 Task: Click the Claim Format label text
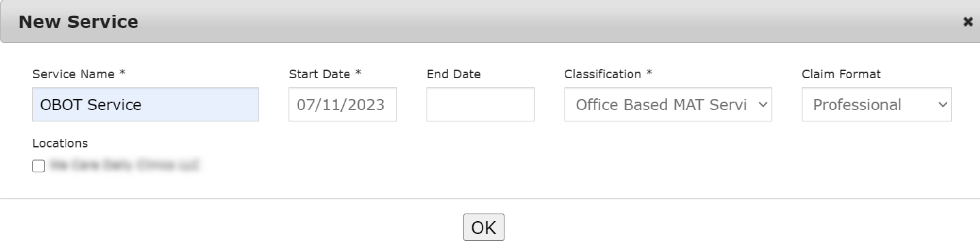[841, 74]
